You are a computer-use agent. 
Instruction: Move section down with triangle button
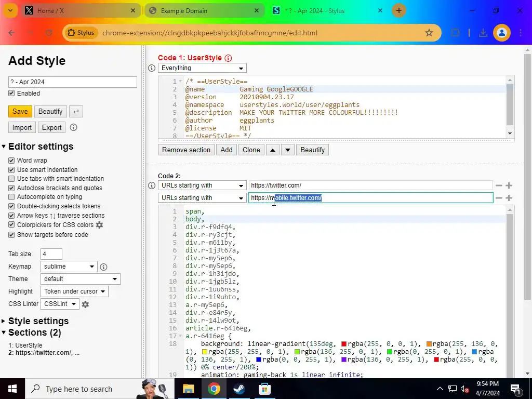pos(288,150)
